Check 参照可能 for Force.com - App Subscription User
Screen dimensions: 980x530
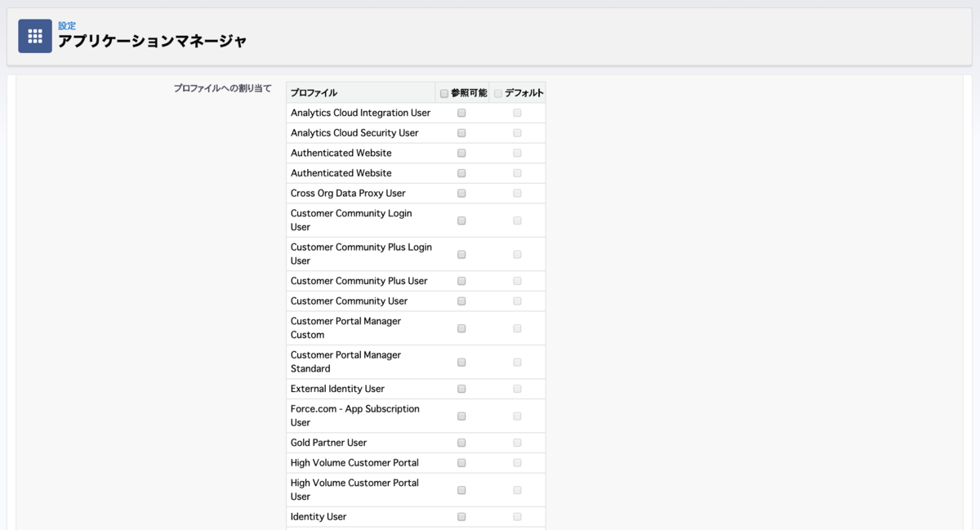point(461,416)
